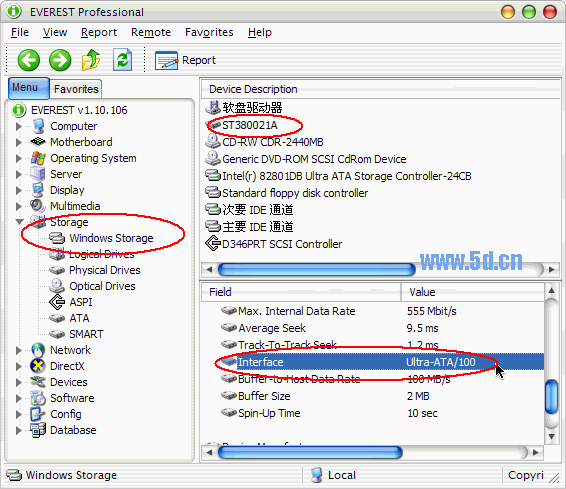
Task: Collapse the Storage tree node
Action: click(19, 222)
